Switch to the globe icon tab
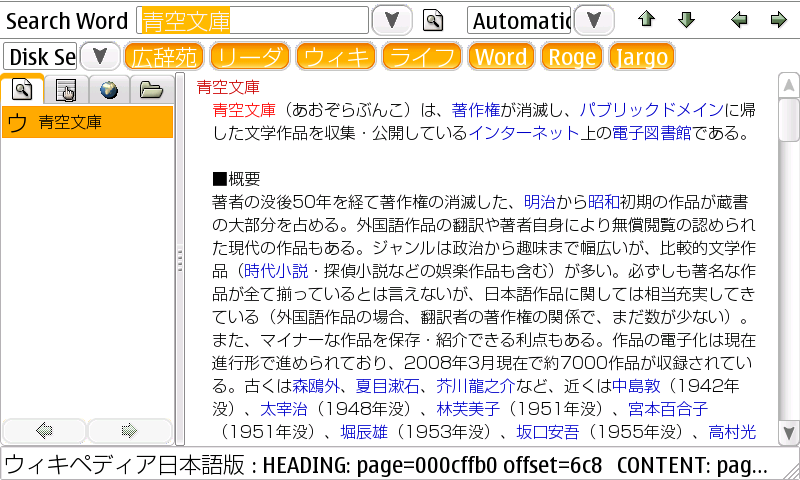Screen dimensions: 800x480 click(109, 91)
